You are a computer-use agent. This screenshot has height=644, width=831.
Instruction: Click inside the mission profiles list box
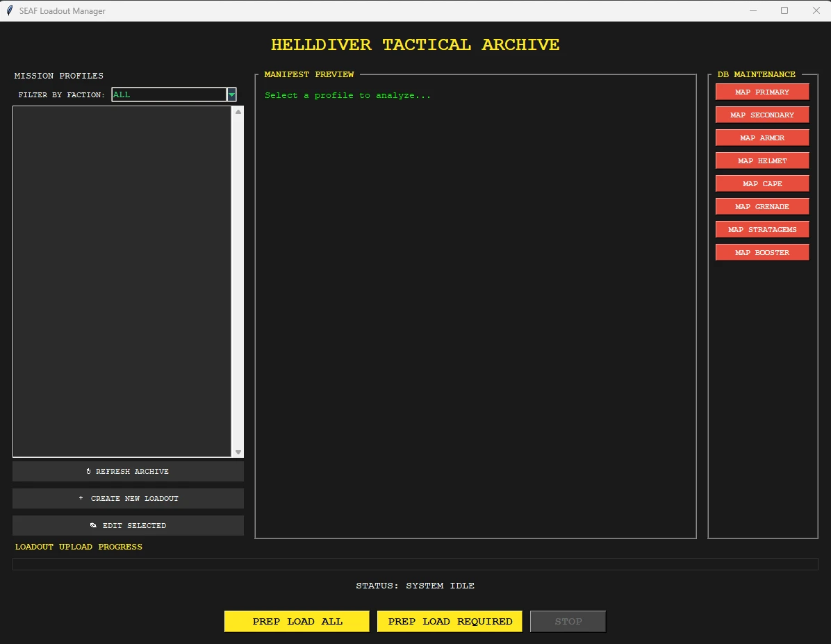[122, 281]
